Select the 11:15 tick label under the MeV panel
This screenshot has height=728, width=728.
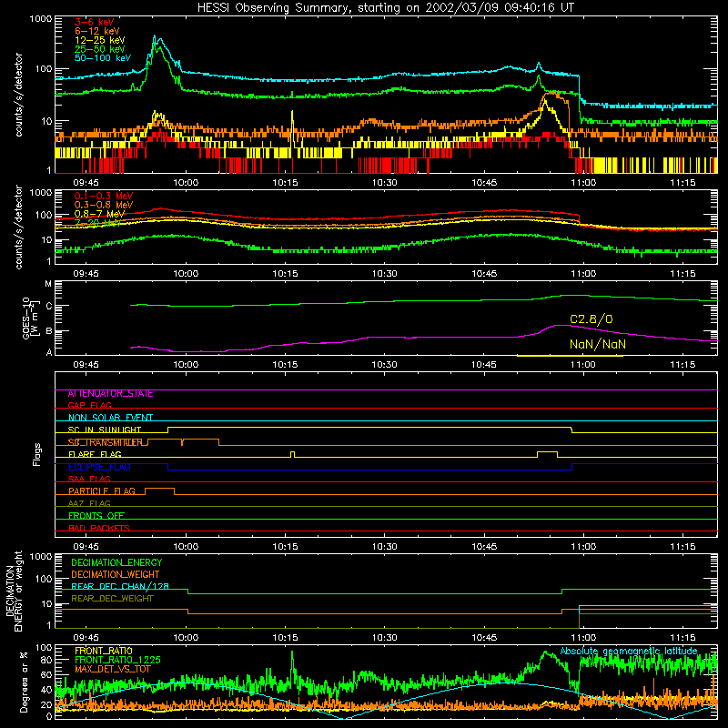pos(683,274)
